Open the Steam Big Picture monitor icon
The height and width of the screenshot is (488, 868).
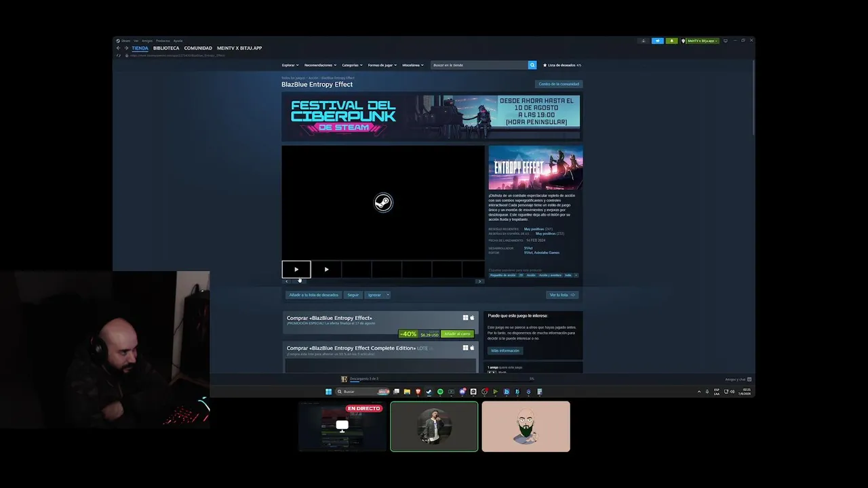pos(726,41)
